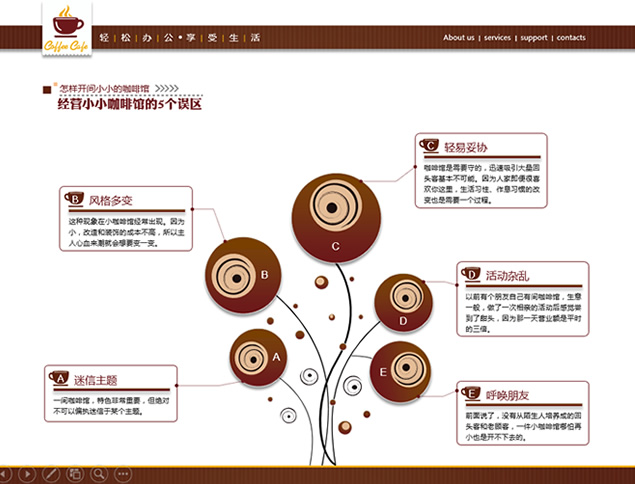Image resolution: width=635 pixels, height=484 pixels.
Task: Click the body text under 呼唤朋友
Action: [x=523, y=426]
